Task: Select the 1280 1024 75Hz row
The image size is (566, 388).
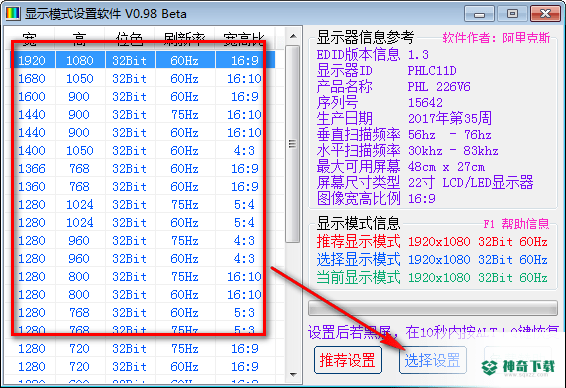Action: [x=142, y=204]
